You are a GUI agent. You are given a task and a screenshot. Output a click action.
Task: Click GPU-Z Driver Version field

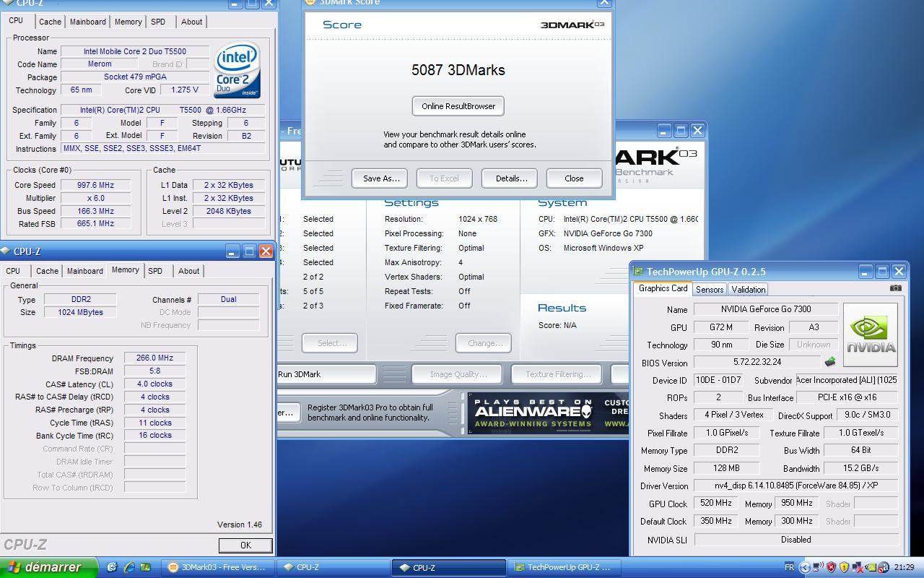pos(796,486)
